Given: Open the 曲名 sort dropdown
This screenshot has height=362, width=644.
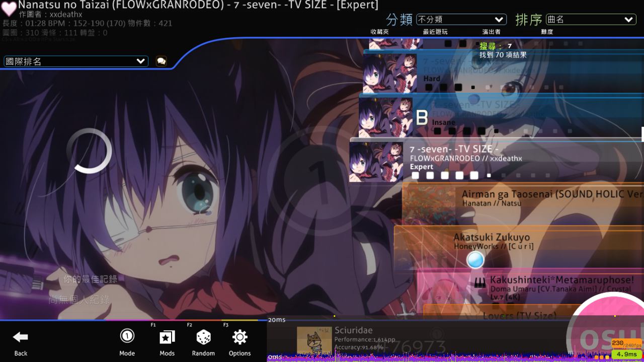Looking at the screenshot, I should [591, 20].
